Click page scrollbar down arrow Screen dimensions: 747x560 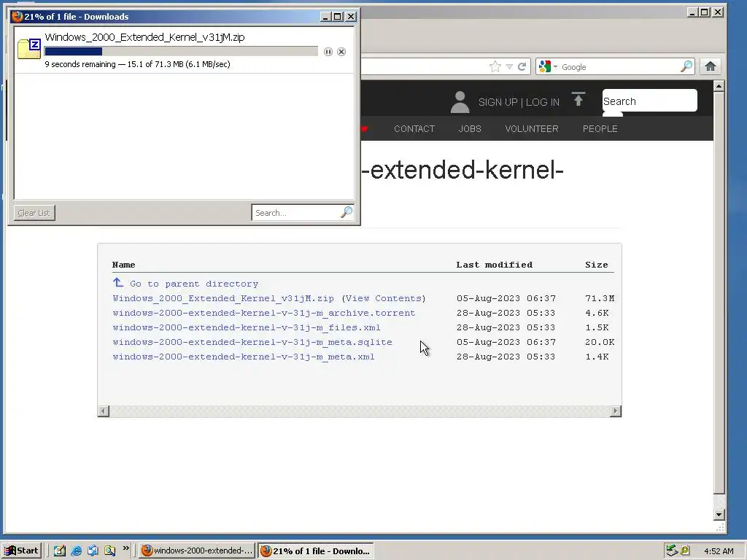(x=719, y=514)
